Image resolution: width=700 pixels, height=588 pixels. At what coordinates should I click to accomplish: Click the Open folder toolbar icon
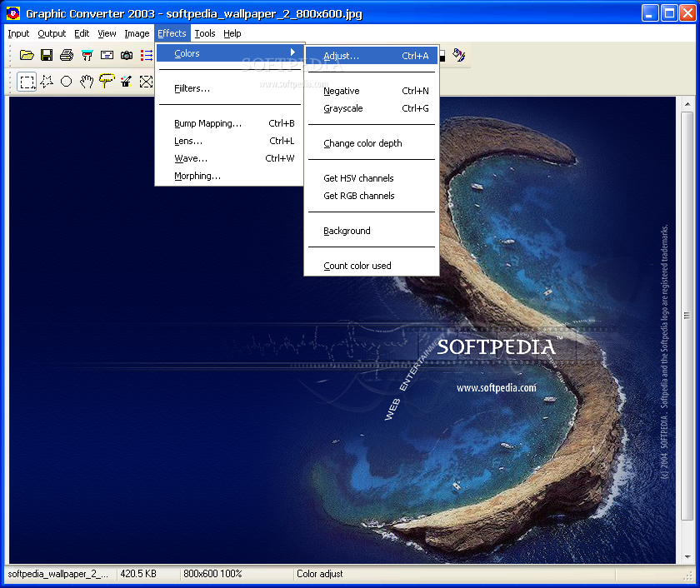pos(27,55)
